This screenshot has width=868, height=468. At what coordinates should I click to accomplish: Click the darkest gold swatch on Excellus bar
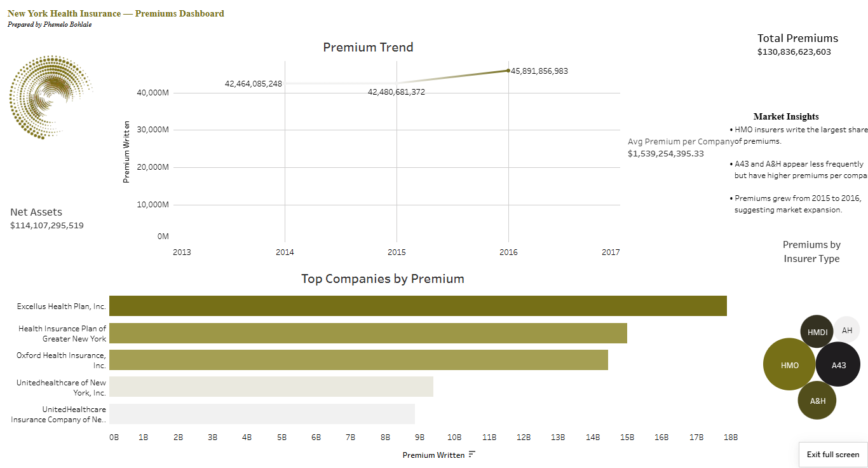(413, 305)
